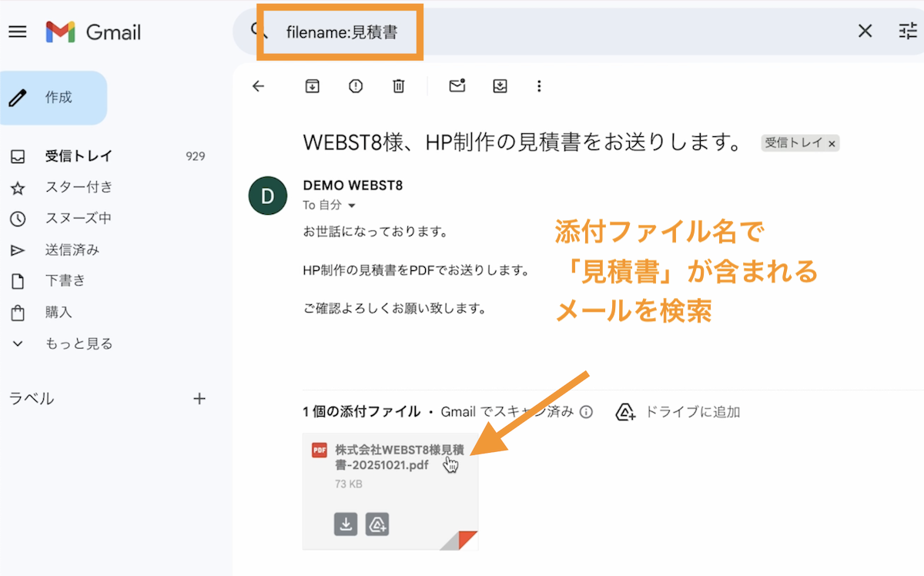
Task: Archive this email using the archive icon
Action: click(312, 86)
